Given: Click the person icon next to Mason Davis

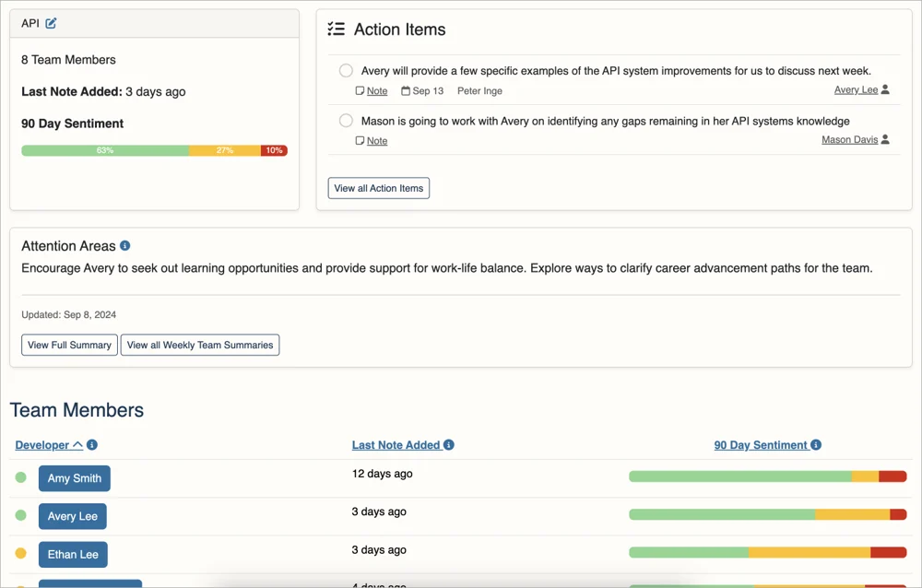Looking at the screenshot, I should point(885,140).
